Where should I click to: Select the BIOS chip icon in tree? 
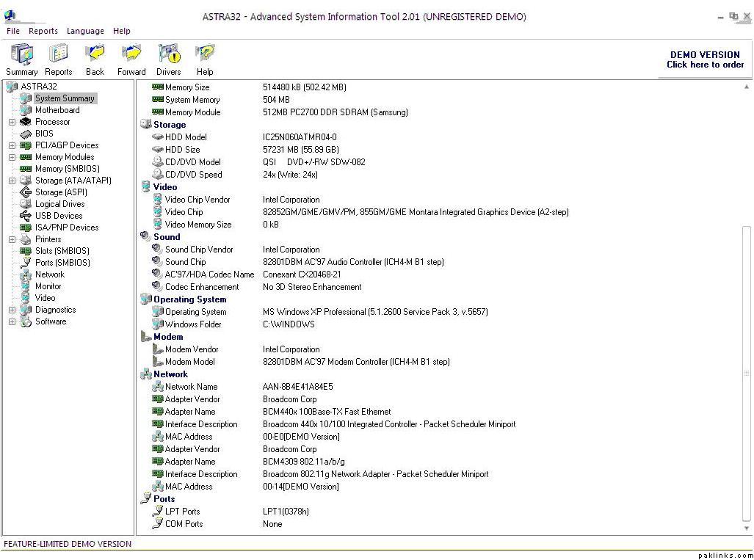pyautogui.click(x=26, y=134)
